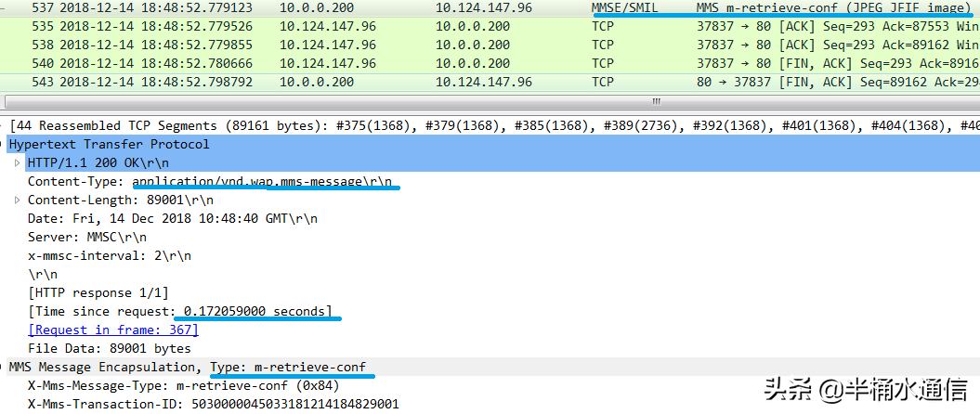Expand the 44 Reassembled TCP Segments node

click(x=3, y=125)
